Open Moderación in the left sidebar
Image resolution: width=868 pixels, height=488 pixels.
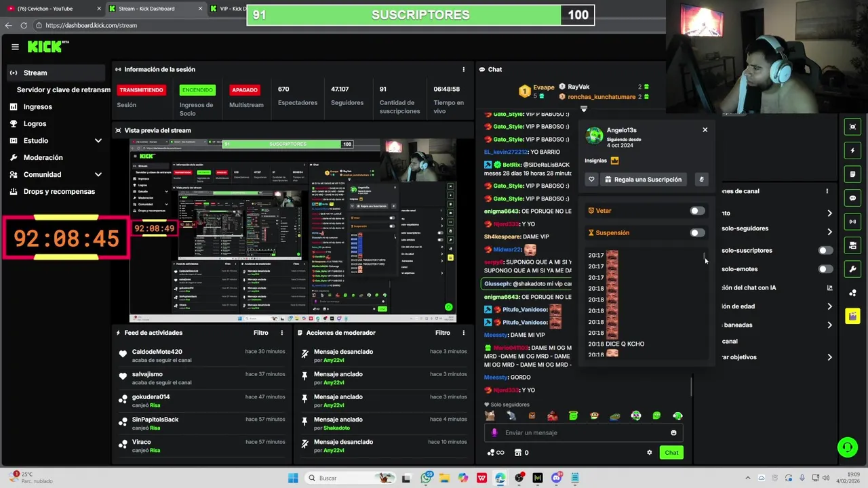pos(43,158)
